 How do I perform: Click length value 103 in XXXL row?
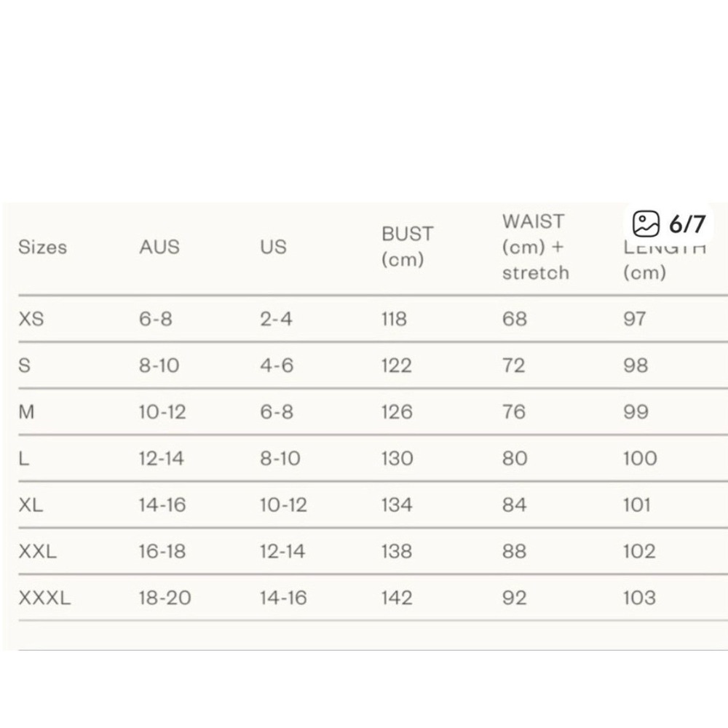coord(639,598)
